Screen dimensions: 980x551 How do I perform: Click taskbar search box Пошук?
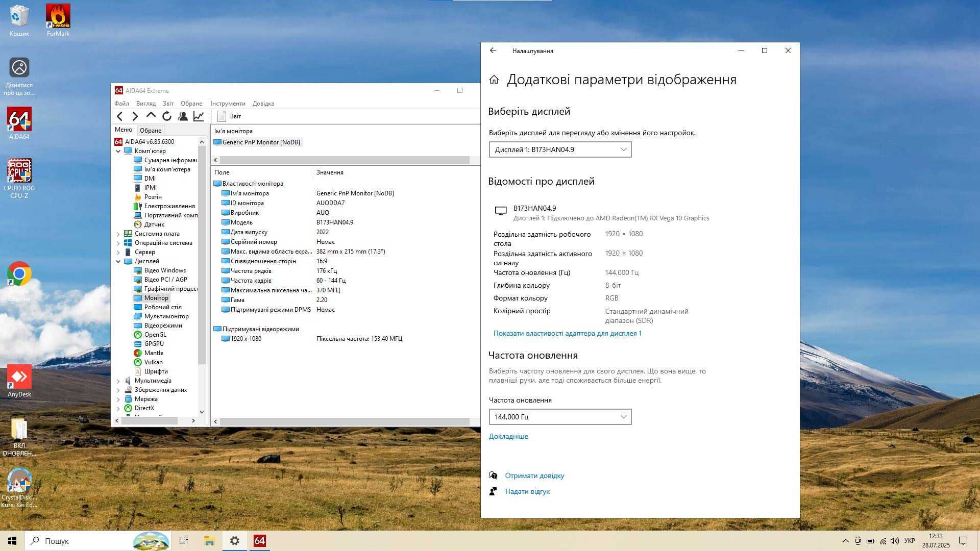[x=98, y=541]
